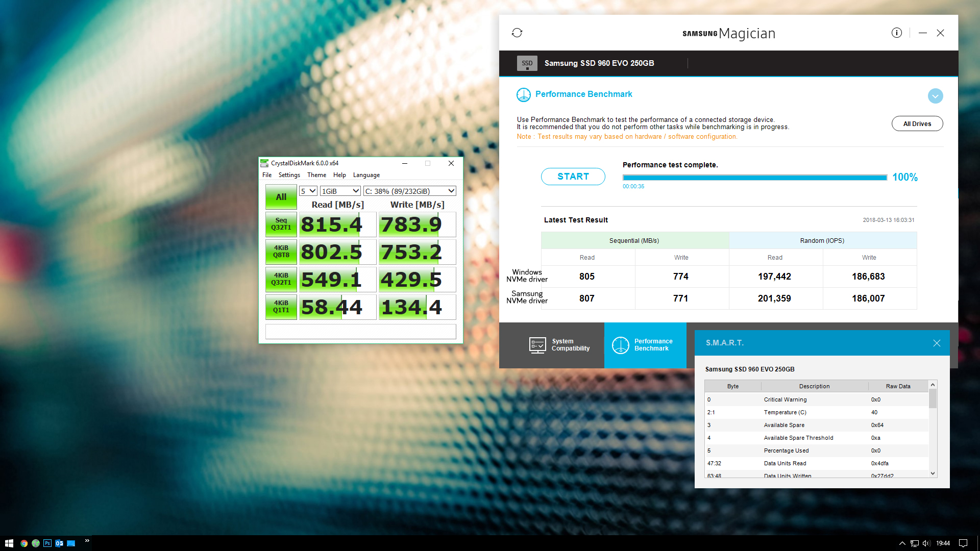
Task: Collapse Performance Benchmark section chevron
Action: tap(935, 96)
